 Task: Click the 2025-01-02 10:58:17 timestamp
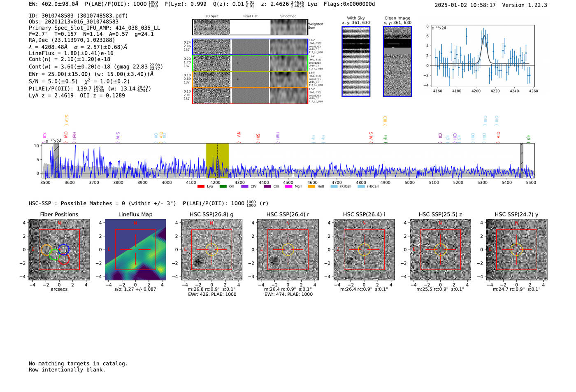(465, 5)
